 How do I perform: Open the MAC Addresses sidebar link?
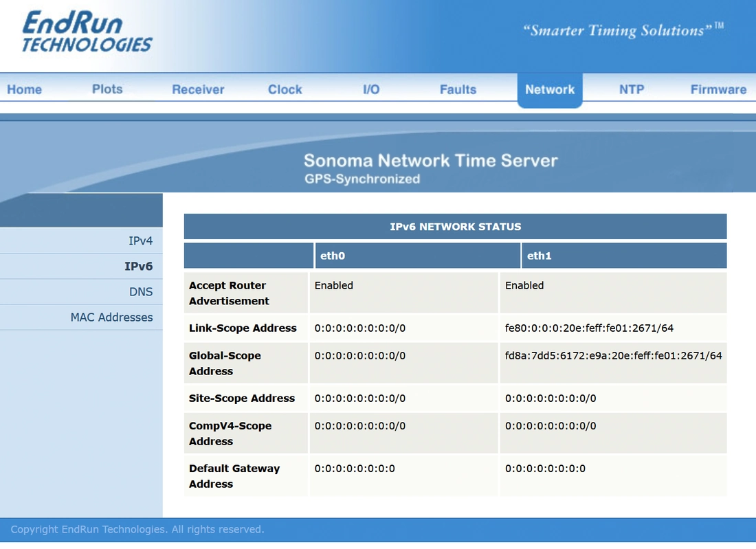111,317
